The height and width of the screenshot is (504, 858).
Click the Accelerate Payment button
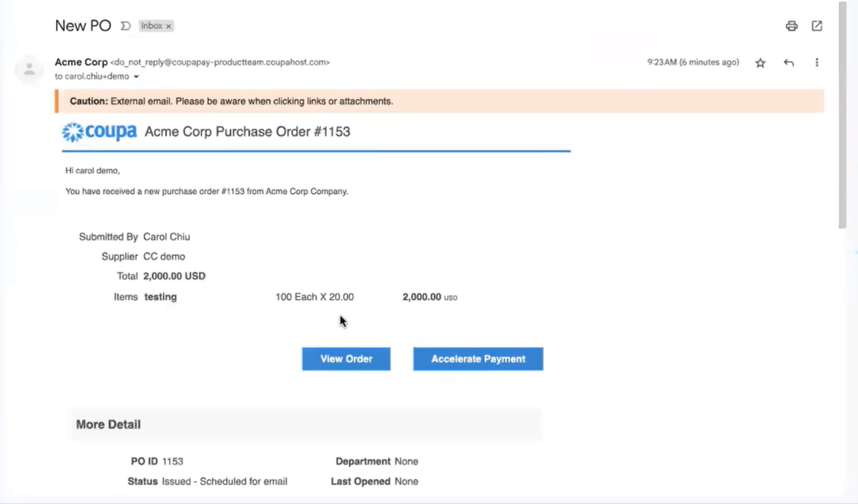coord(478,359)
